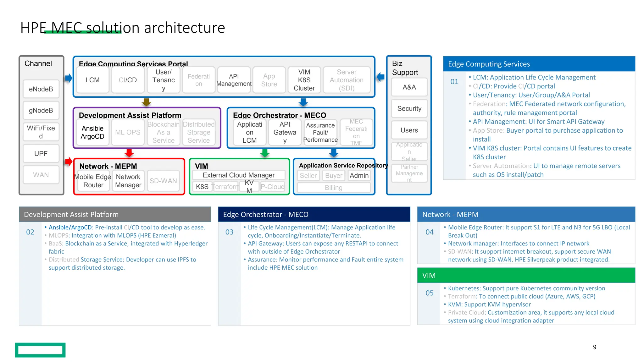This screenshot has height=362, width=644.
Task: Click the Security box under Biz Support
Action: coord(409,108)
